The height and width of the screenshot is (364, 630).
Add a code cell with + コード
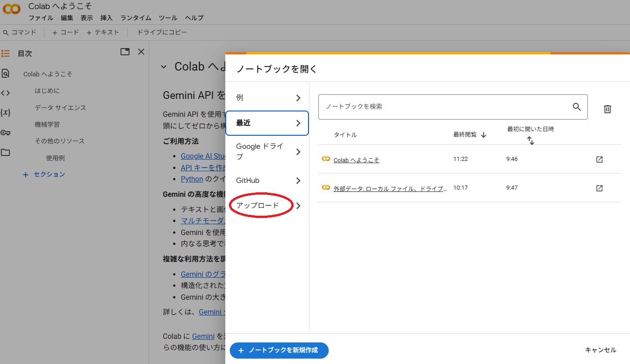[x=66, y=32]
